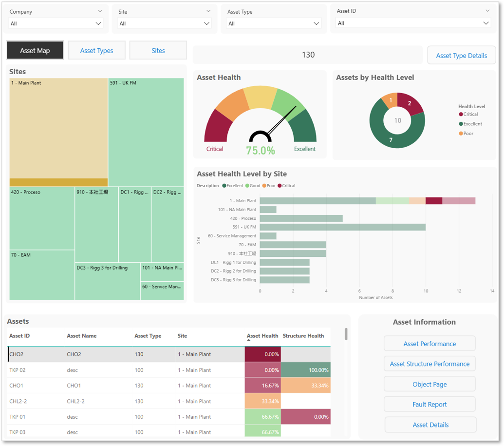The height and width of the screenshot is (446, 504).
Task: Select the 101 - NA Main Pl... tile
Action: [x=162, y=272]
